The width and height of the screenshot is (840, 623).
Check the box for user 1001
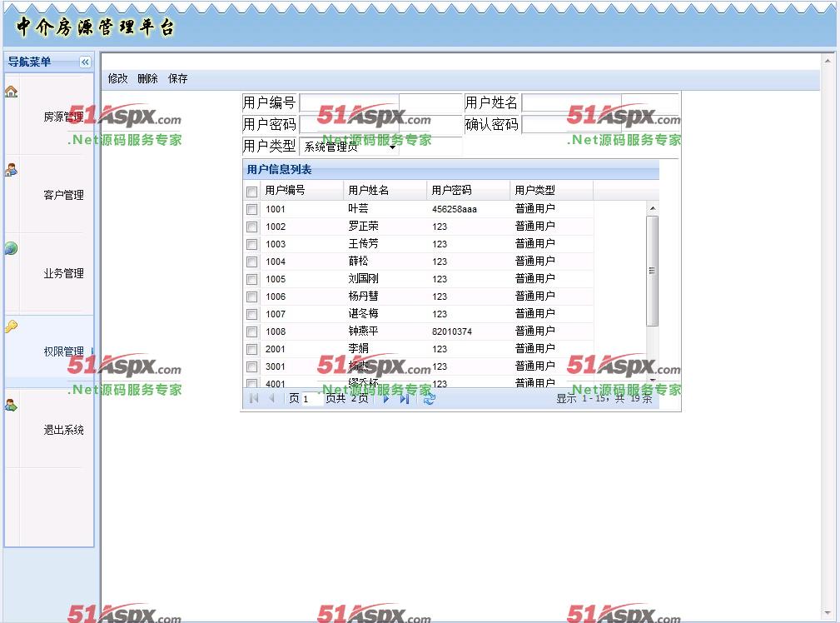click(x=252, y=210)
